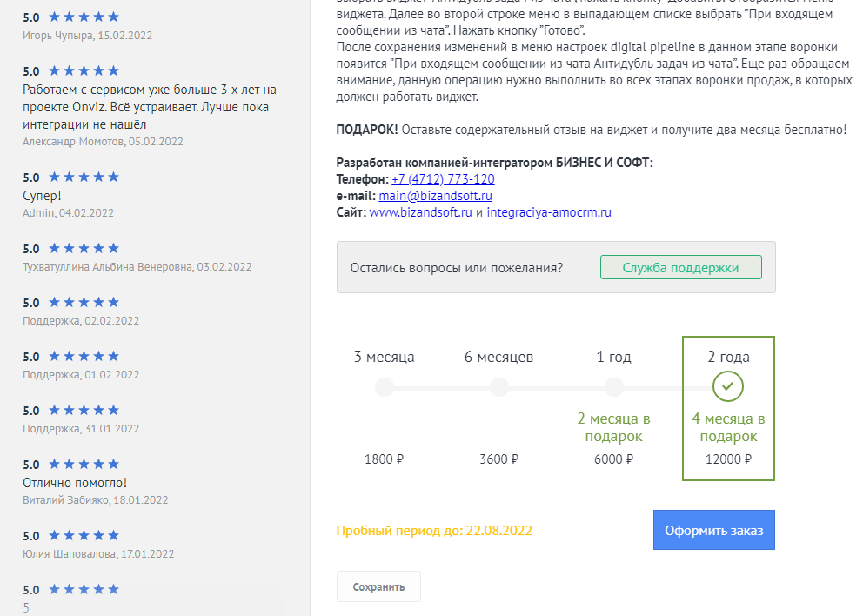This screenshot has height=616, width=863.
Task: Click the ПОДАРОК! bold word
Action: click(x=366, y=130)
